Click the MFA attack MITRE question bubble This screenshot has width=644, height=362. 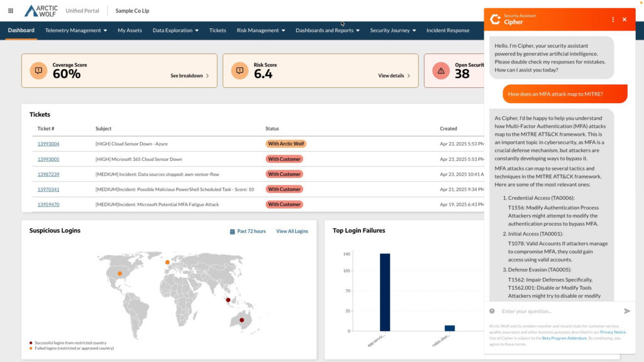click(565, 94)
